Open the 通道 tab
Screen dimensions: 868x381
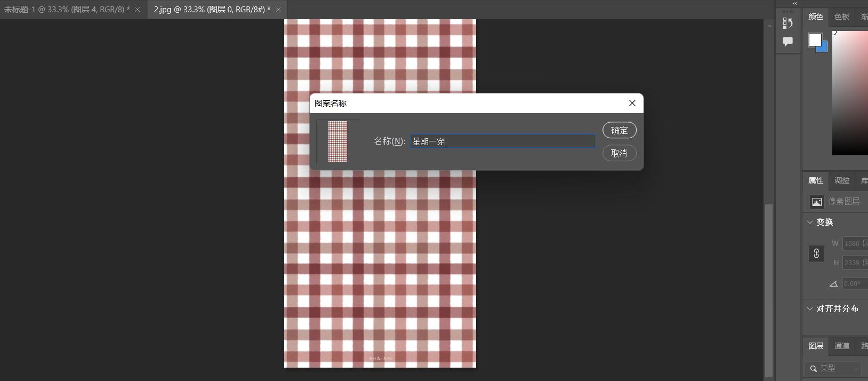coord(842,346)
